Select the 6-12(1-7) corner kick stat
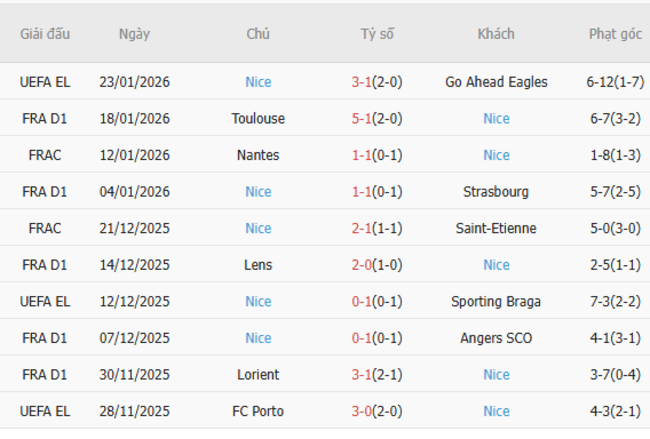The image size is (650, 439). pos(615,82)
